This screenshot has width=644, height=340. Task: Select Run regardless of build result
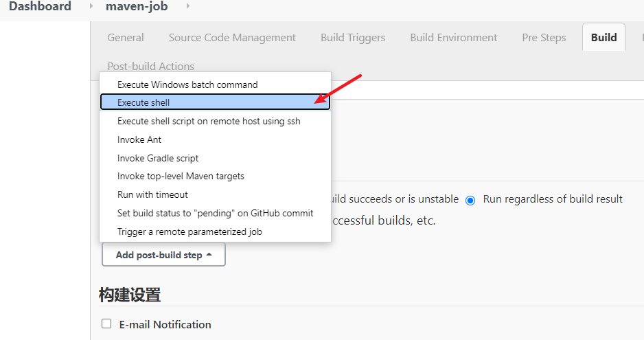(470, 200)
